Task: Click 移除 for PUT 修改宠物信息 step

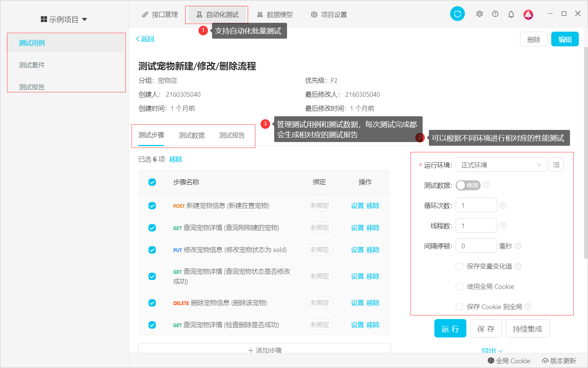Action: (373, 250)
